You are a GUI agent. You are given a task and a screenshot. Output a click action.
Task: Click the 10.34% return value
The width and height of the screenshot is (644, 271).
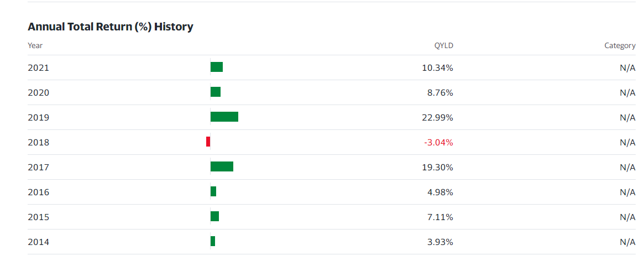437,67
